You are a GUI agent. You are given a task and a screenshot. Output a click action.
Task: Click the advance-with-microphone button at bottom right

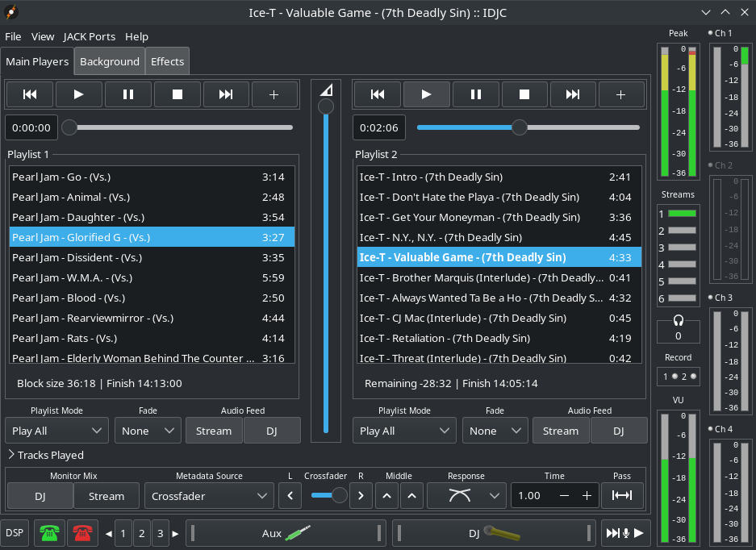[x=624, y=533]
